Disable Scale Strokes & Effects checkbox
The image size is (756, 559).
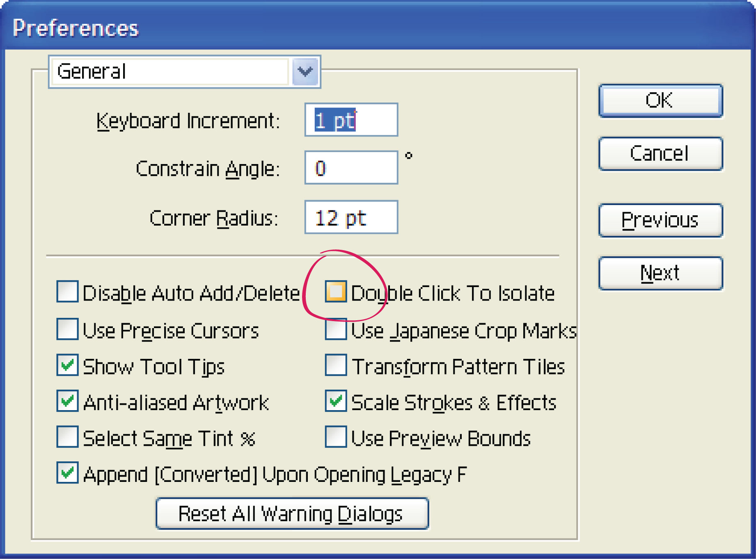pos(336,401)
